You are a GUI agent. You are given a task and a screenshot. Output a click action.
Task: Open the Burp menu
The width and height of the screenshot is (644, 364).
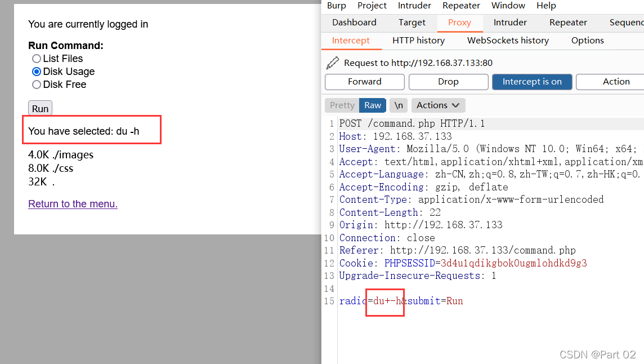337,5
